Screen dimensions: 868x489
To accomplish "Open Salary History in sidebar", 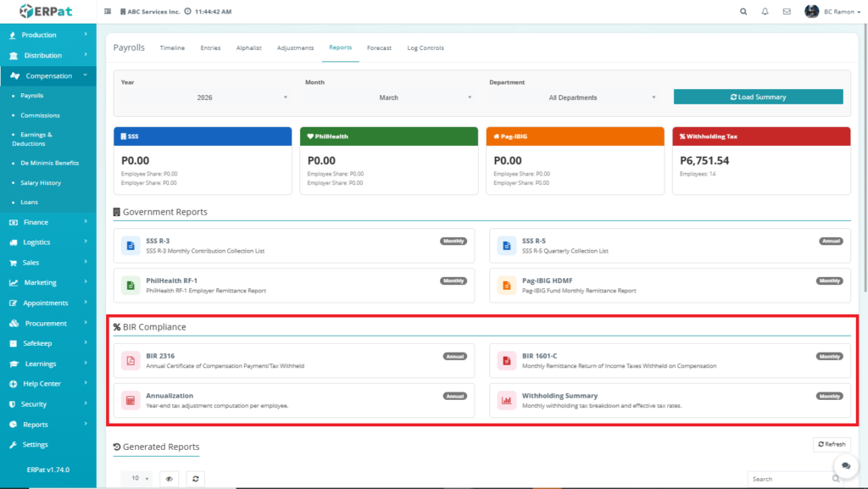I will pyautogui.click(x=41, y=183).
